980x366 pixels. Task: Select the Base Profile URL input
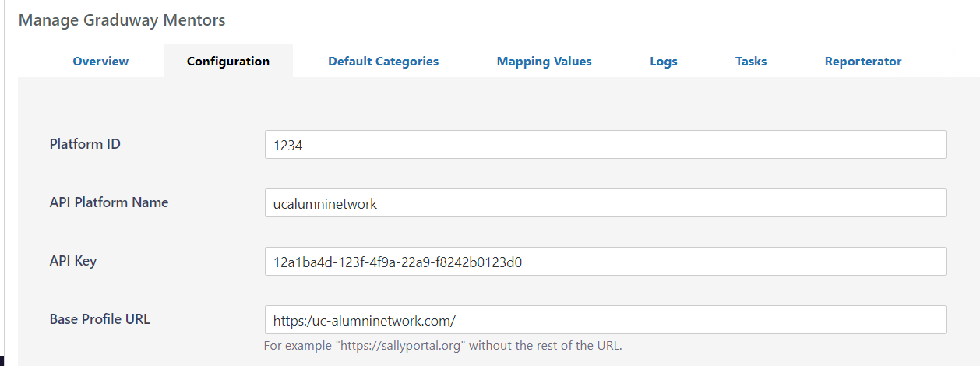605,320
